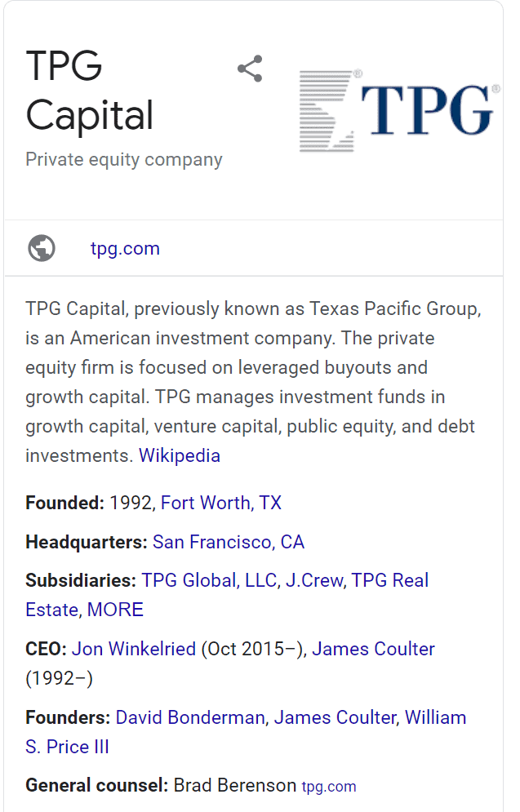
Task: Click the globe website icon
Action: (42, 248)
